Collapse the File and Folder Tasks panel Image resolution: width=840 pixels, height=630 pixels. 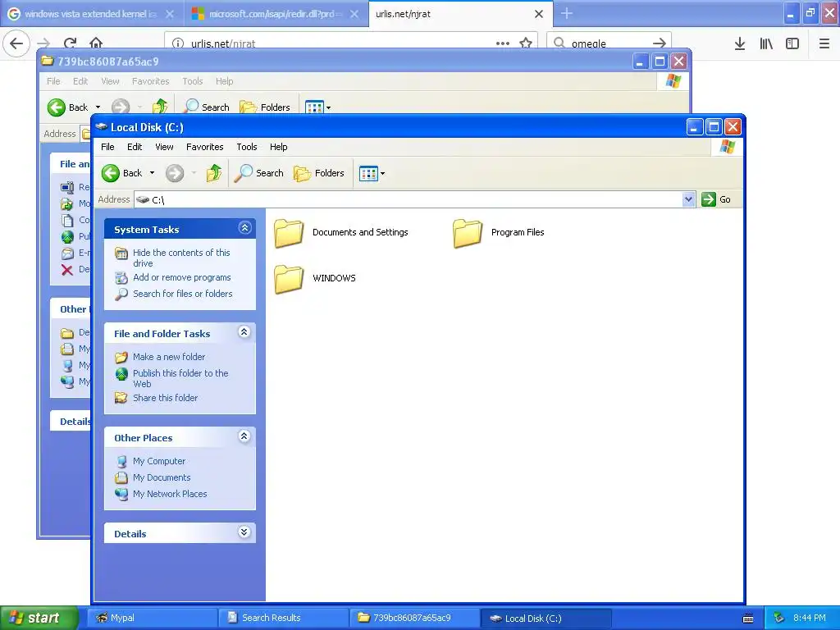click(244, 332)
